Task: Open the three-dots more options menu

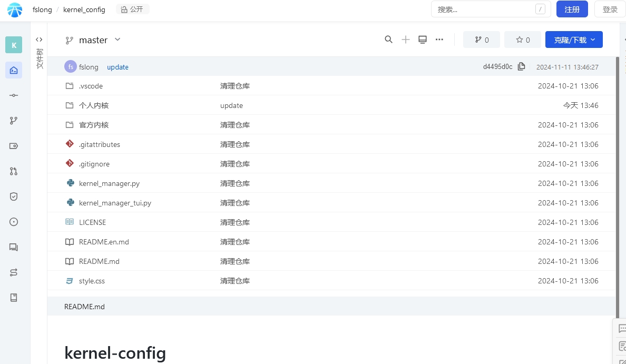Action: 439,40
